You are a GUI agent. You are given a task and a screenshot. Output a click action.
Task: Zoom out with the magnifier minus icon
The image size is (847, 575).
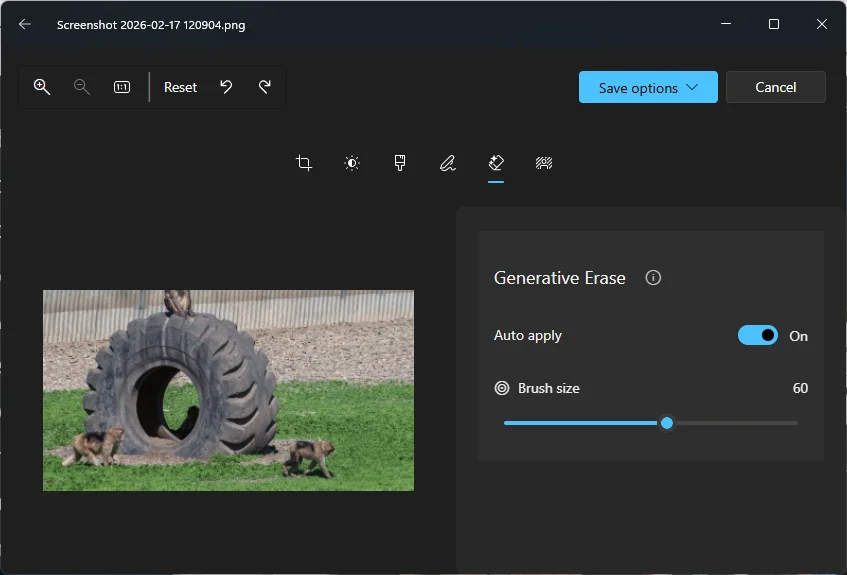click(x=82, y=87)
